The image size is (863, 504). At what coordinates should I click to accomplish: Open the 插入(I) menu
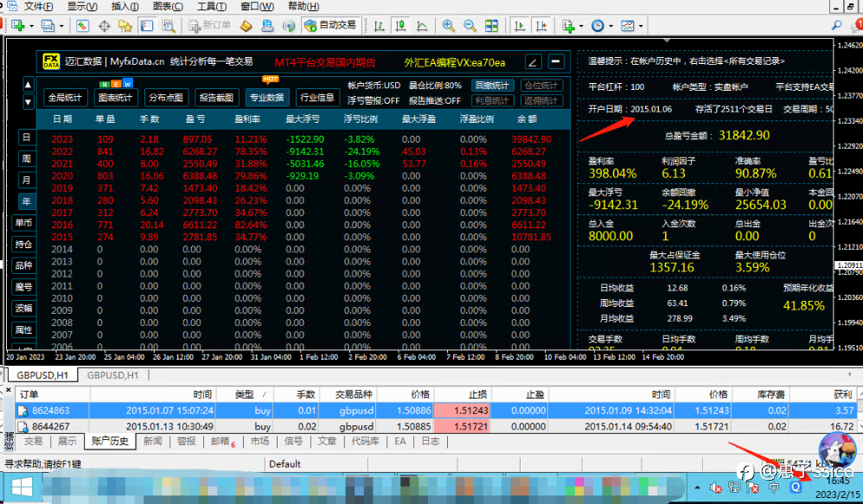coord(125,7)
